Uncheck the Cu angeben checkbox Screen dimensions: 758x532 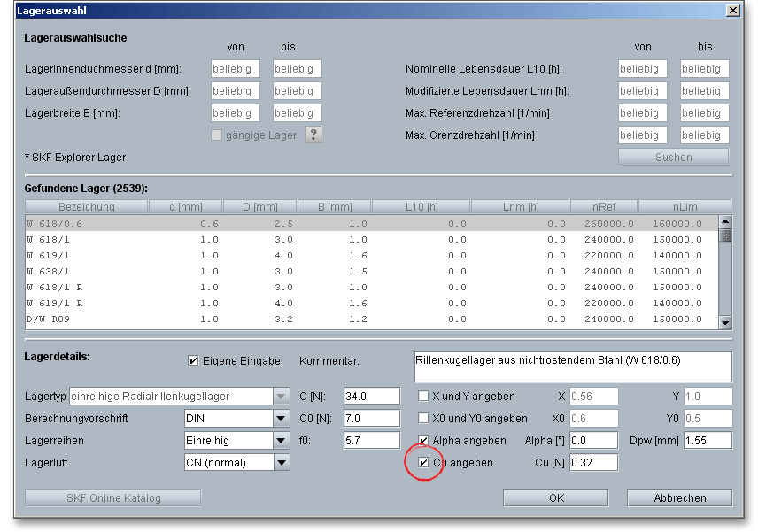[423, 462]
